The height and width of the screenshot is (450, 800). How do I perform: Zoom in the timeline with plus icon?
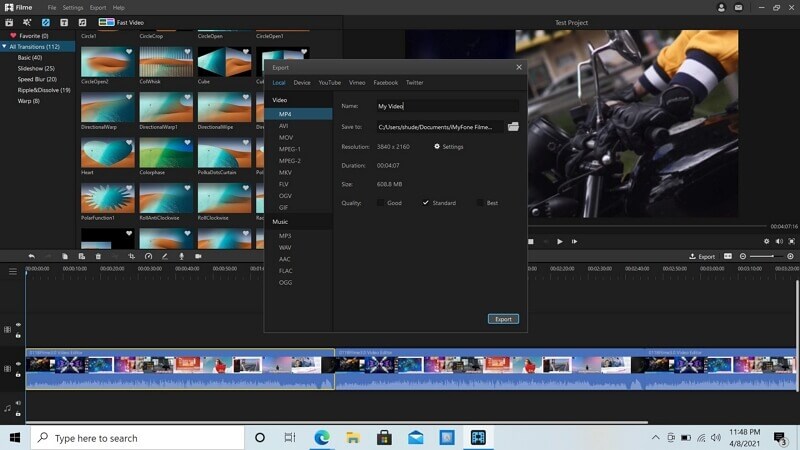790,256
